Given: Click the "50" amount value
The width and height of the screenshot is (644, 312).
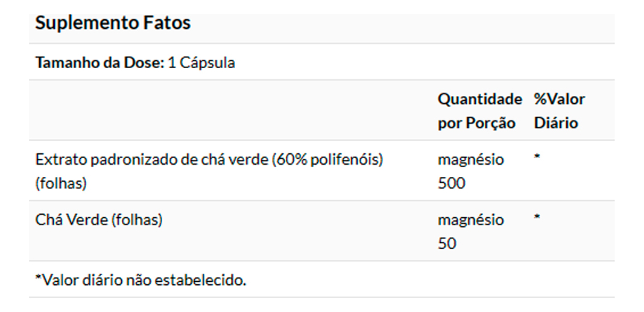Looking at the screenshot, I should pyautogui.click(x=447, y=244).
